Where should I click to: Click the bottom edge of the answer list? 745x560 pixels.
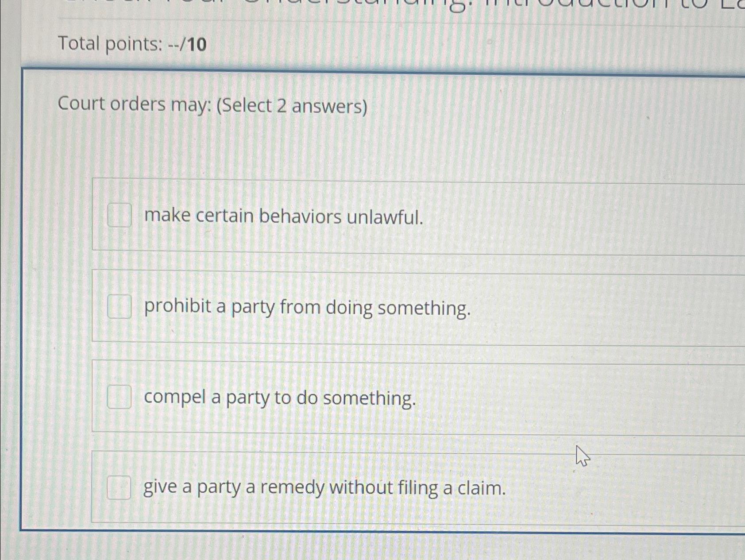(x=354, y=522)
